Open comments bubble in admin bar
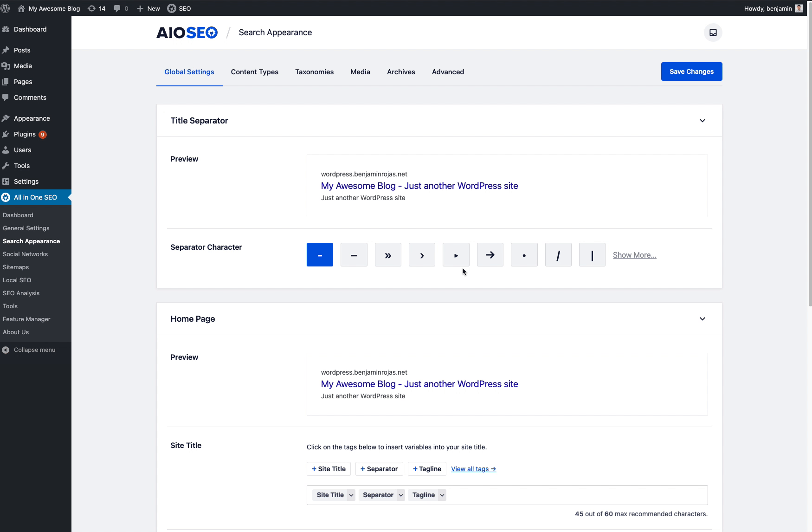Viewport: 812px width, 532px height. click(121, 8)
